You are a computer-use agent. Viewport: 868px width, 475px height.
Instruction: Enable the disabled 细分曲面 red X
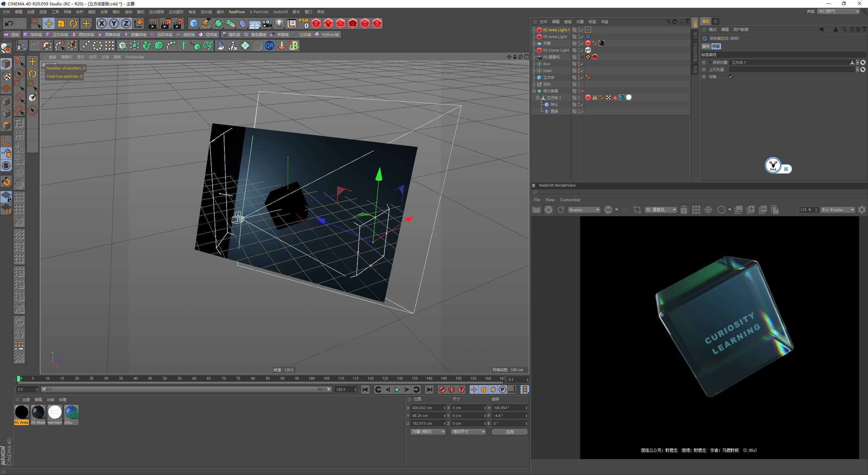click(x=582, y=91)
